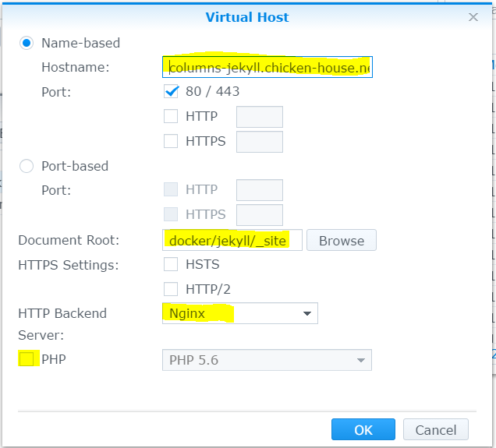Viewport: 496px width, 448px height.
Task: Click the Name-based HTTP port number field
Action: pos(259,117)
